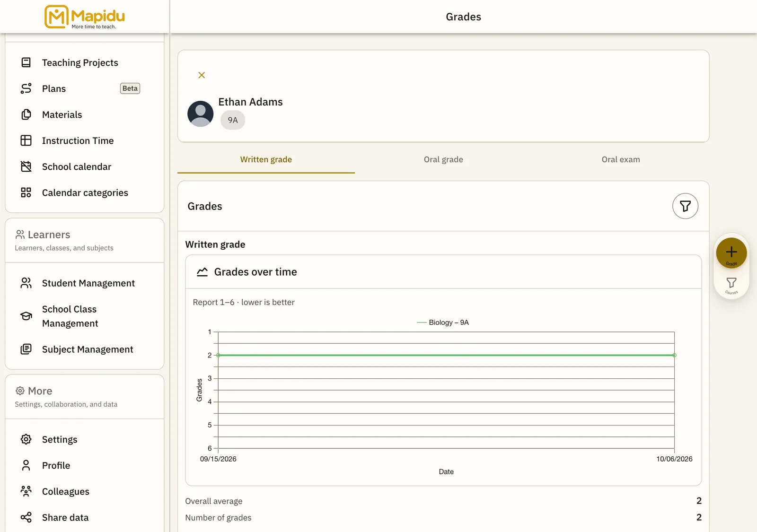
Task: Click the Calendar categories grid icon
Action: (x=26, y=192)
